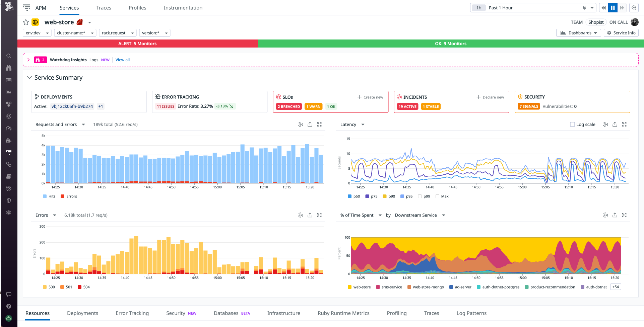Click the search magnifier in left sidebar

9,56
